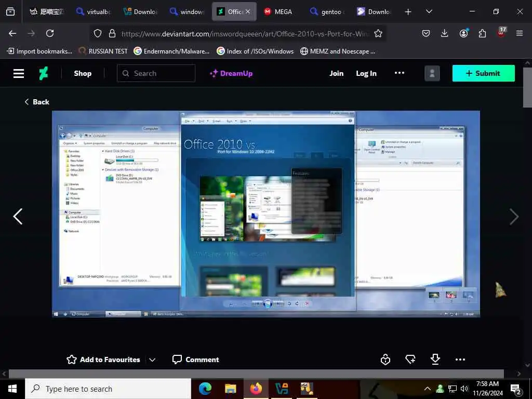Show the previous deviation with the left arrow

tap(18, 217)
